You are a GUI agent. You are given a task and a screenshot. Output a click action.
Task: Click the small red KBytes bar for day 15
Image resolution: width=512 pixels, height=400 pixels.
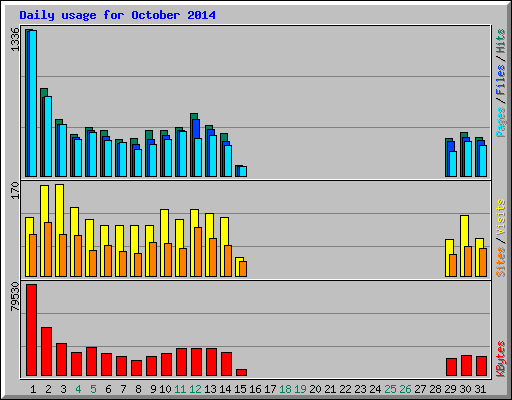(241, 373)
